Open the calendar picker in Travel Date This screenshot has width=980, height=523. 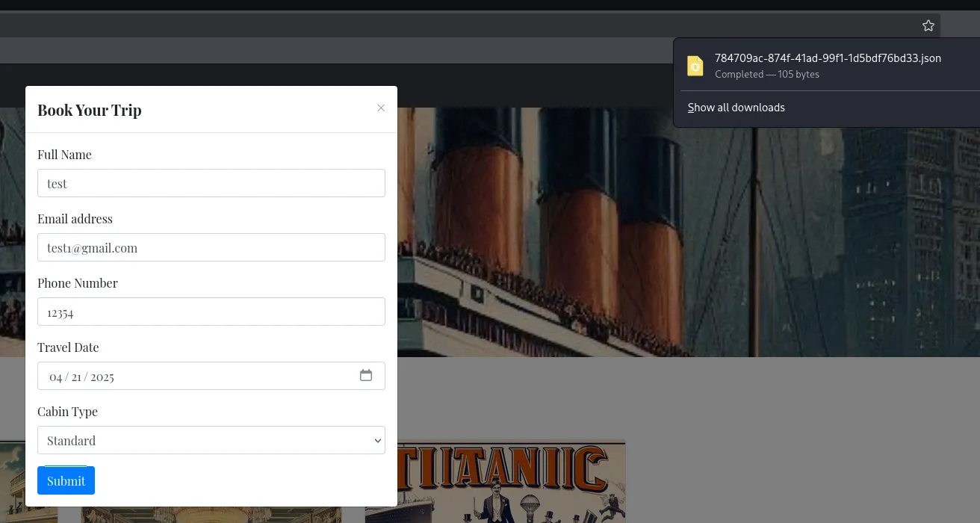[x=366, y=375]
